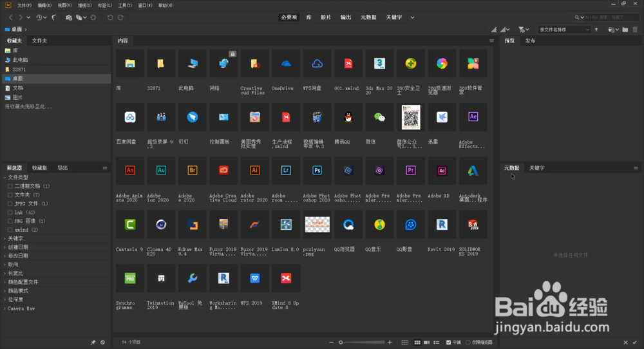This screenshot has width=644, height=349.
Task: Create a new folder icon
Action: coord(625,30)
